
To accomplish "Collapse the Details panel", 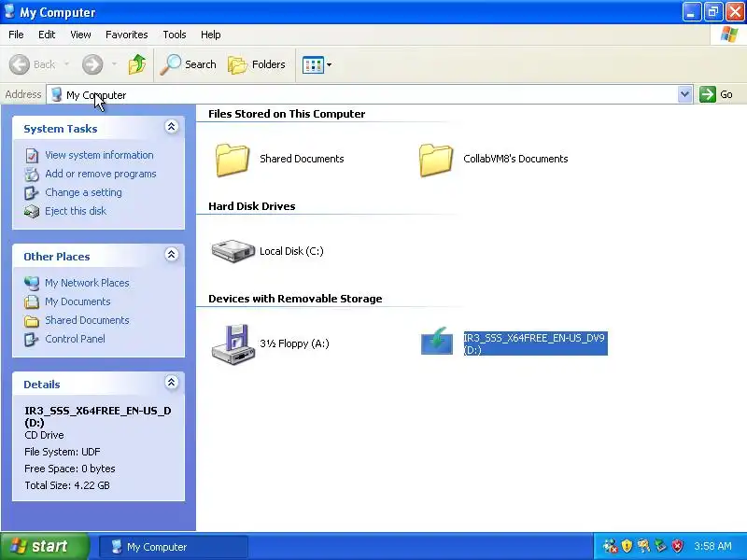I will click(x=172, y=382).
